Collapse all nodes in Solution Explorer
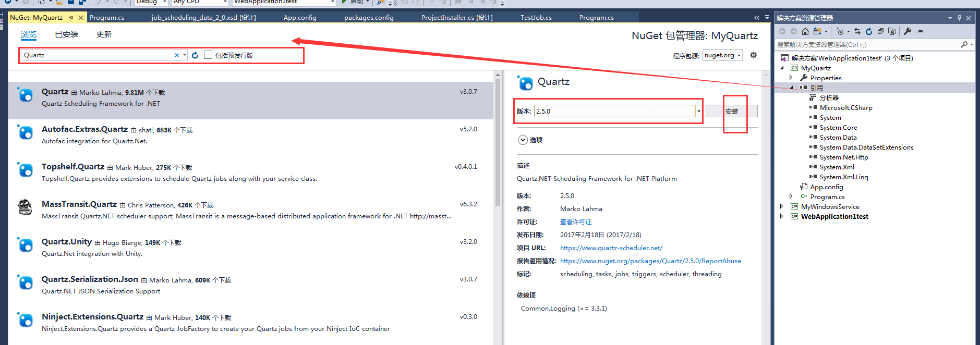980x345 pixels. pyautogui.click(x=880, y=31)
